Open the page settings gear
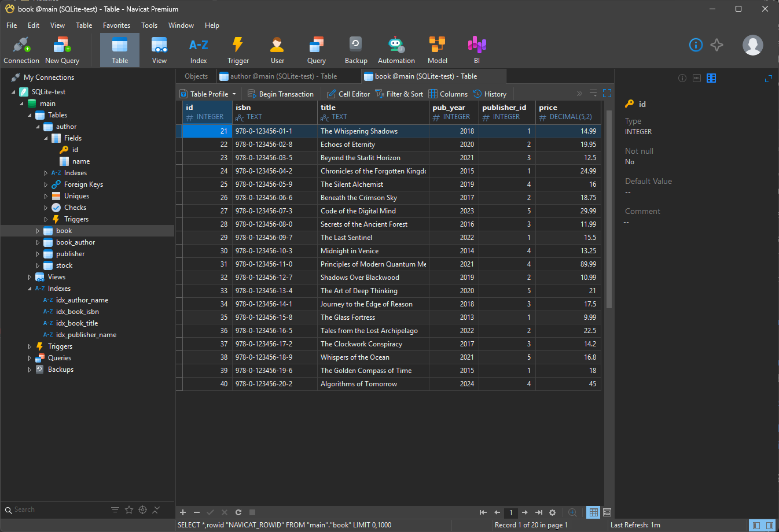The image size is (779, 532). click(x=552, y=512)
